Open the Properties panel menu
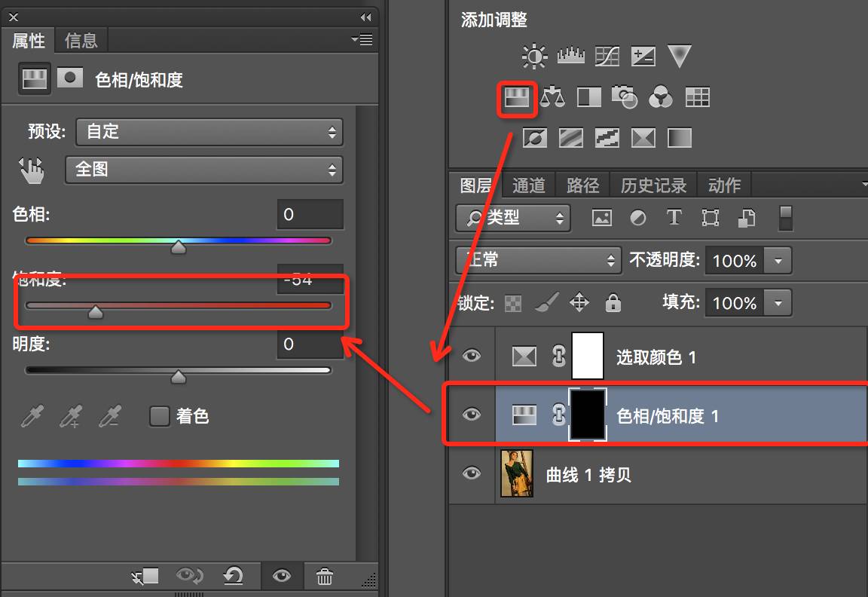The width and height of the screenshot is (868, 597). (362, 40)
